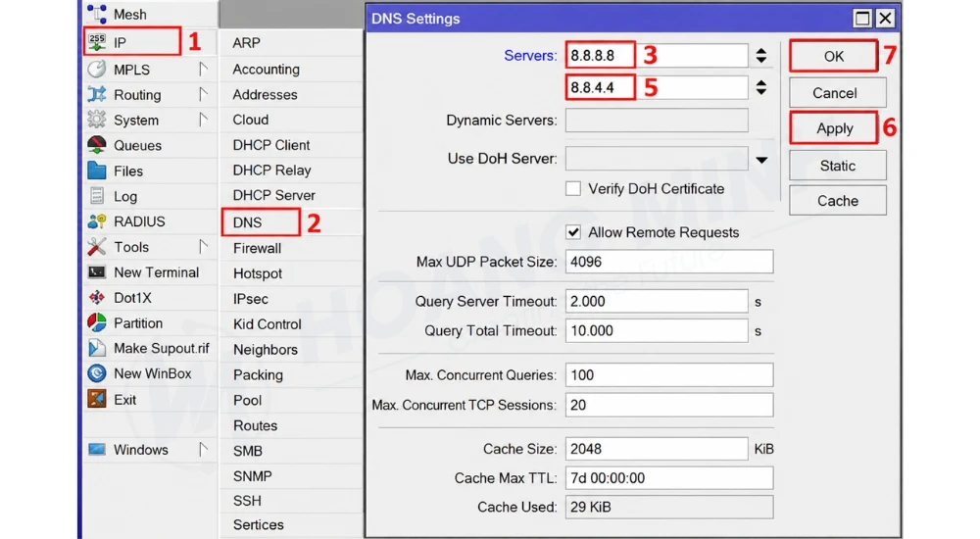Expand the Windows submenu arrow
This screenshot has height=539, width=980.
(x=203, y=450)
